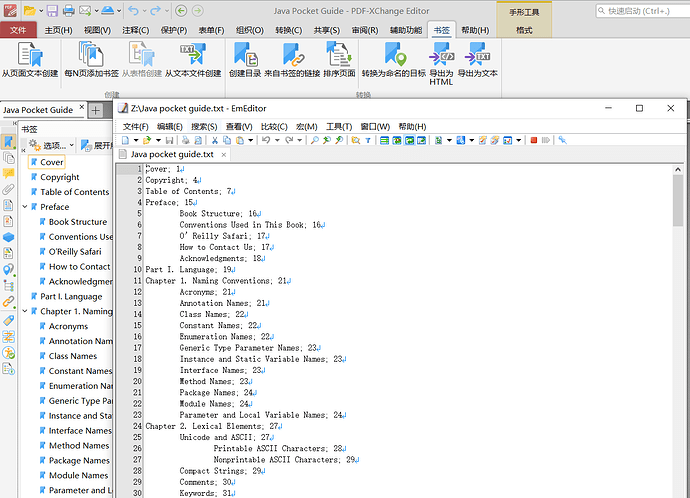
Task: Select the Cover bookmark
Action: coord(47,162)
